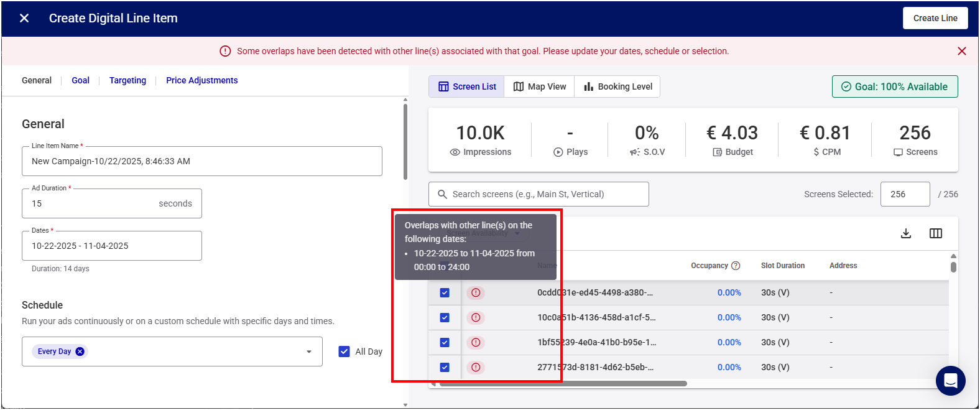Toggle checkbox for 2771573d screen row
The height and width of the screenshot is (410, 980).
[x=445, y=367]
